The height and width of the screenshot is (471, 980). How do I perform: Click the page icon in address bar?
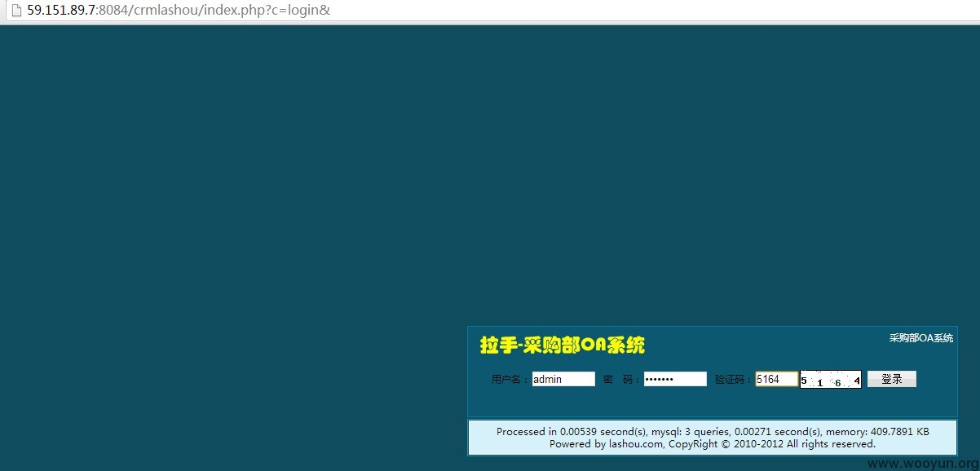pos(15,11)
